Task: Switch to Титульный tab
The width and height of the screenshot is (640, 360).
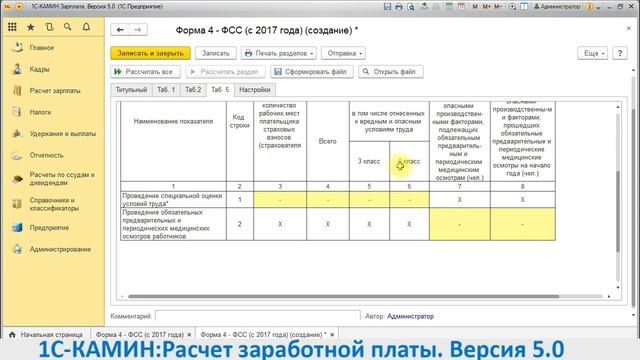Action: tap(131, 89)
